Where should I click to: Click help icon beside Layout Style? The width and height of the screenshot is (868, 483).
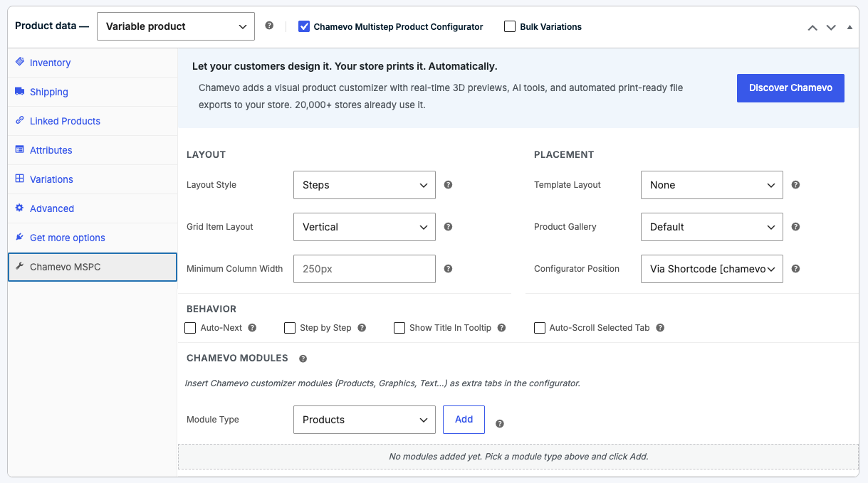[x=449, y=185]
